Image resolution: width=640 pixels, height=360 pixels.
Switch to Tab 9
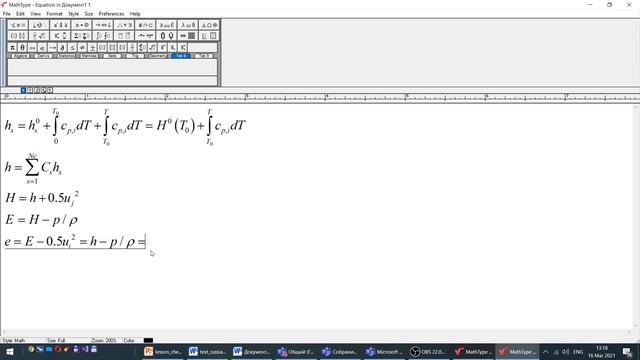coord(204,56)
